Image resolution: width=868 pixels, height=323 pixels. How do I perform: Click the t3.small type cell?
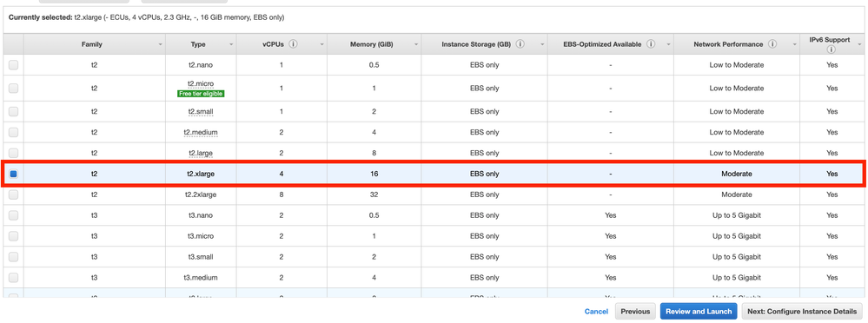click(201, 257)
